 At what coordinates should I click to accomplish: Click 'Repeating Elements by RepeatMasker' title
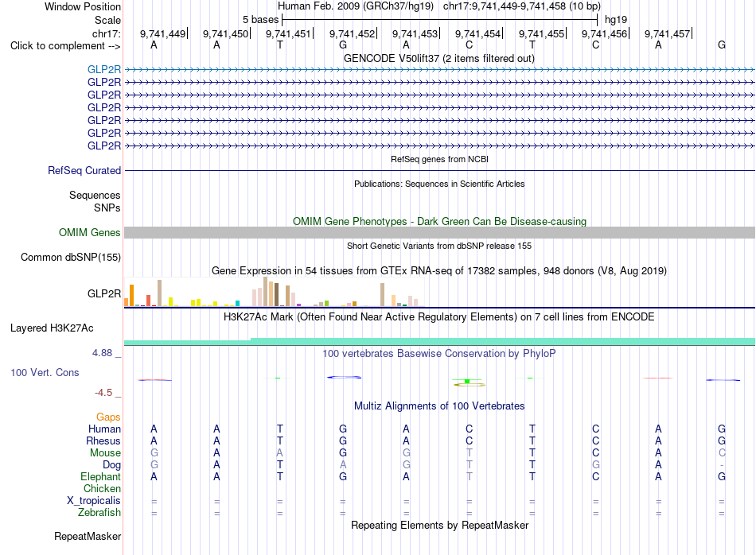click(439, 525)
